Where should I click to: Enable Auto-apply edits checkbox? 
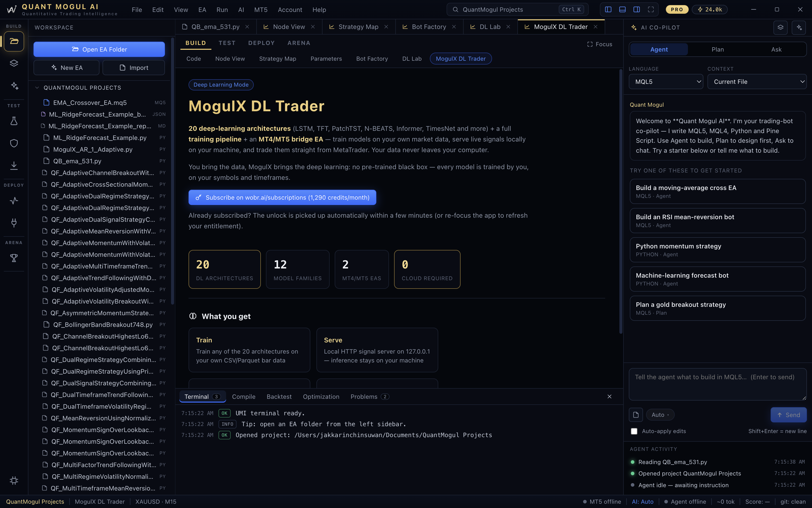634,431
